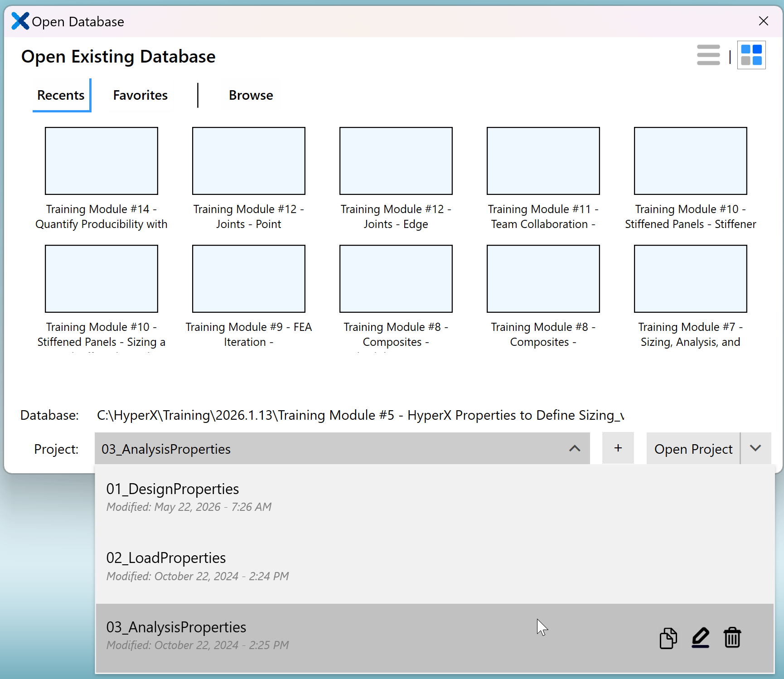Image resolution: width=784 pixels, height=679 pixels.
Task: Close the Open Database dialog
Action: [x=764, y=21]
